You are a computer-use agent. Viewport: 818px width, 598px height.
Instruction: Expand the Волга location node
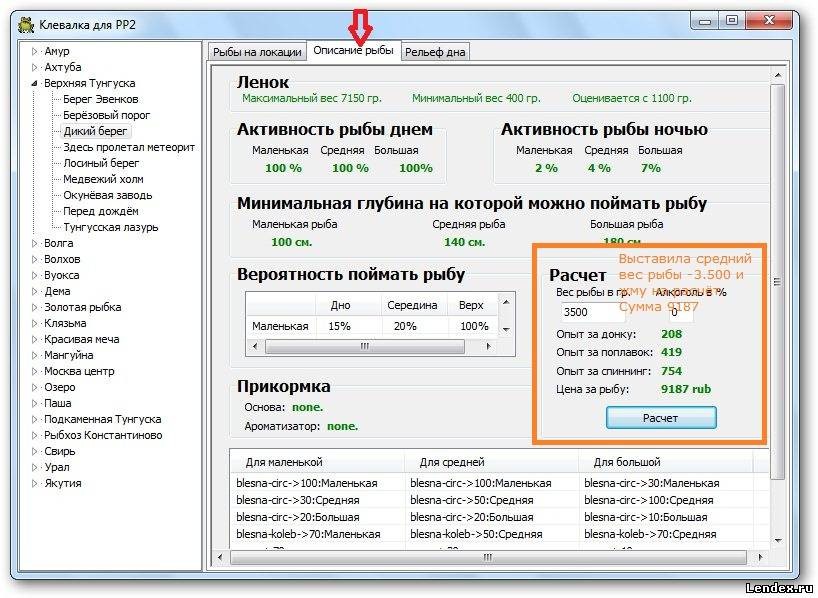34,243
